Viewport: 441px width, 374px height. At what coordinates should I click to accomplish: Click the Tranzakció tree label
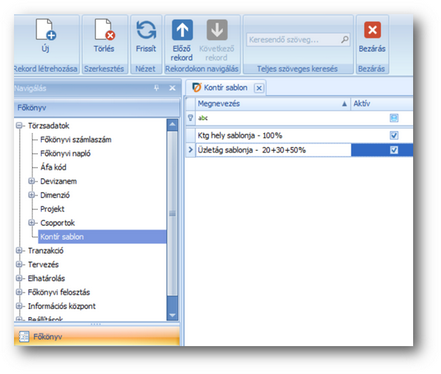click(46, 250)
